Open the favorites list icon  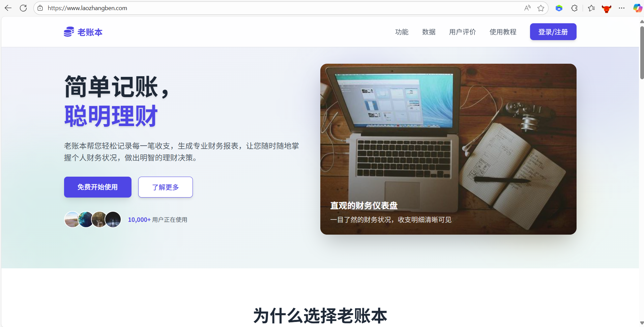click(x=591, y=8)
